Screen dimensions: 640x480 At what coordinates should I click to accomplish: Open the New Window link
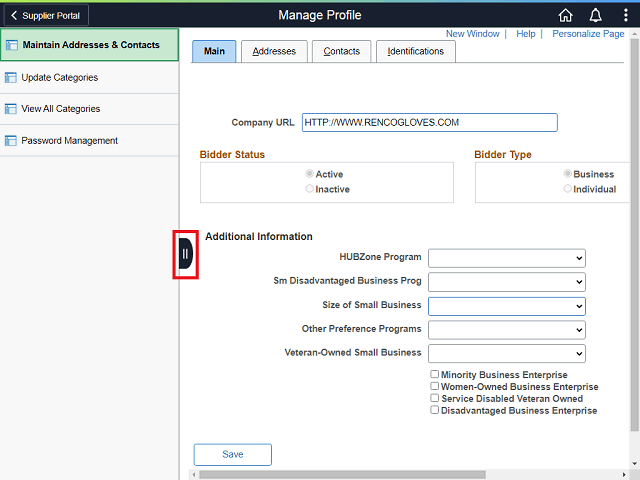[472, 34]
